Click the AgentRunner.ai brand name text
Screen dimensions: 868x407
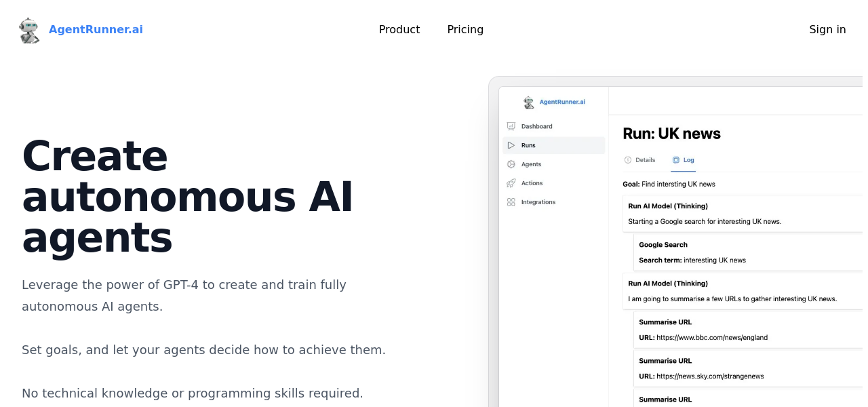(96, 30)
